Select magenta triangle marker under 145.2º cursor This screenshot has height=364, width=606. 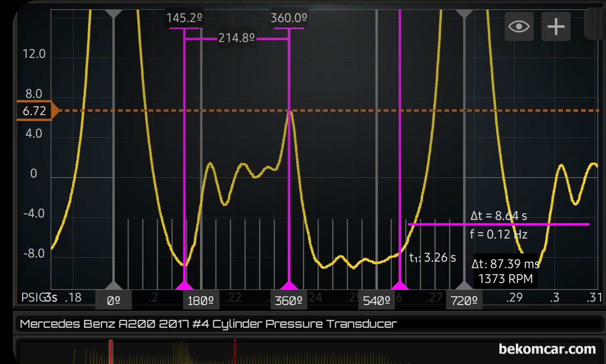tap(184, 285)
